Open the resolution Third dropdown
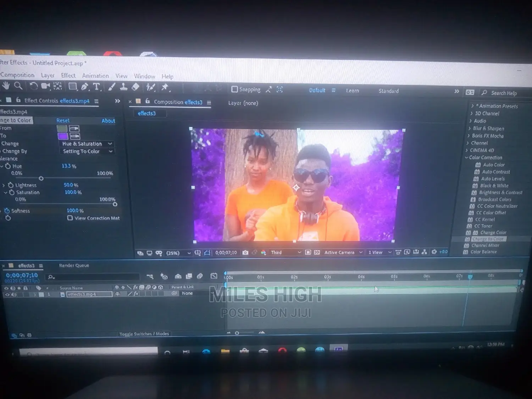This screenshot has height=399, width=532. (x=286, y=252)
